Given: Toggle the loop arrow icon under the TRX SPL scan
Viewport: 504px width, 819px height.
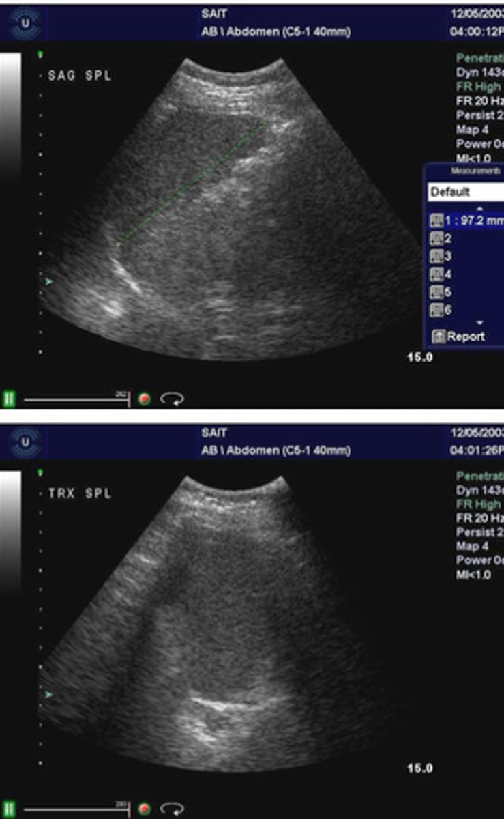Looking at the screenshot, I should [172, 809].
